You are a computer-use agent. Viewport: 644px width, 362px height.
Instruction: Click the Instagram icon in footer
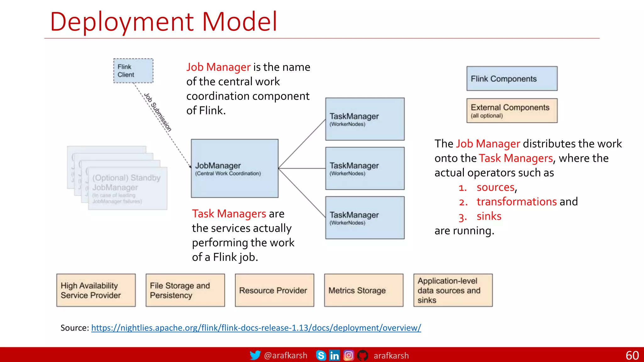(x=348, y=355)
